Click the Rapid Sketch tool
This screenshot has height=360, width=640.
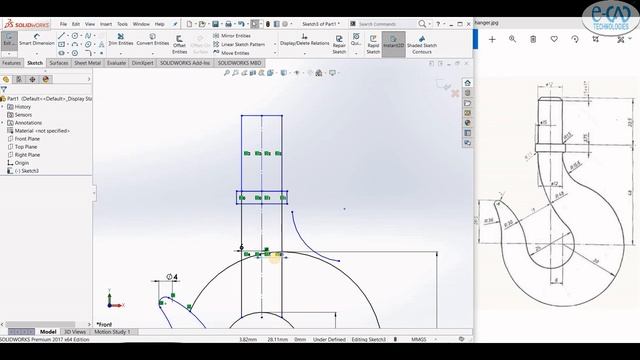click(x=373, y=44)
